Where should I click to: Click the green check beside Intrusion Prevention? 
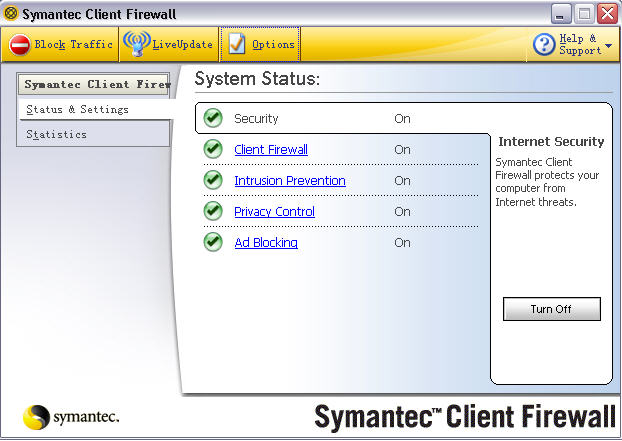(213, 181)
